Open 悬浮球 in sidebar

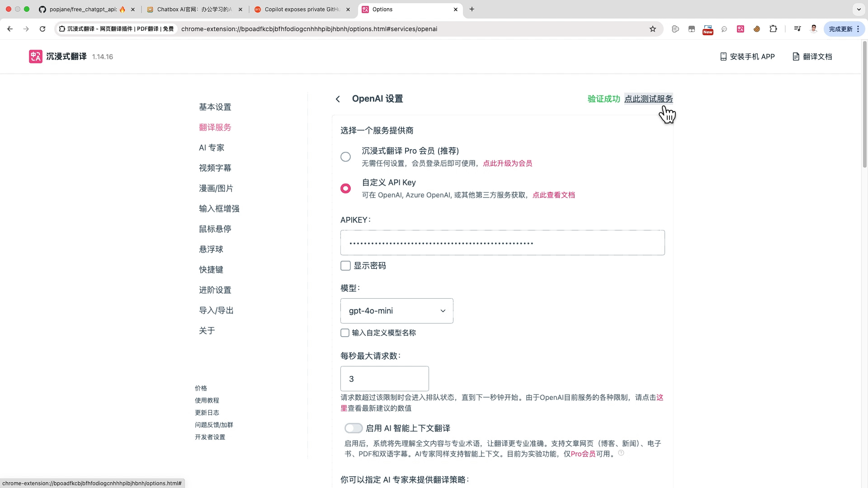pos(211,249)
